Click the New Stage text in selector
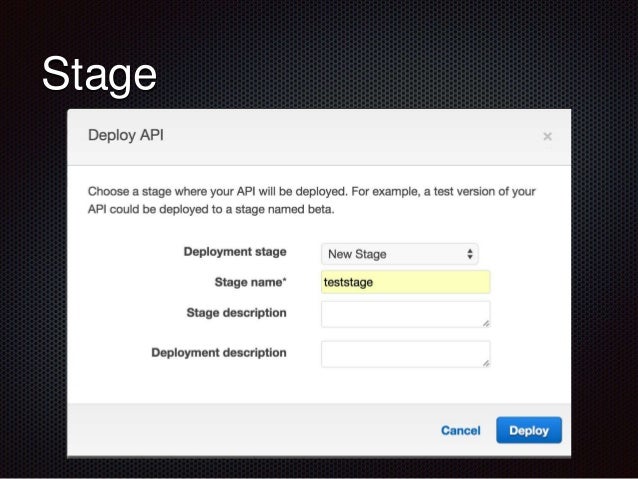Viewport: 638px width, 479px height. pos(357,254)
